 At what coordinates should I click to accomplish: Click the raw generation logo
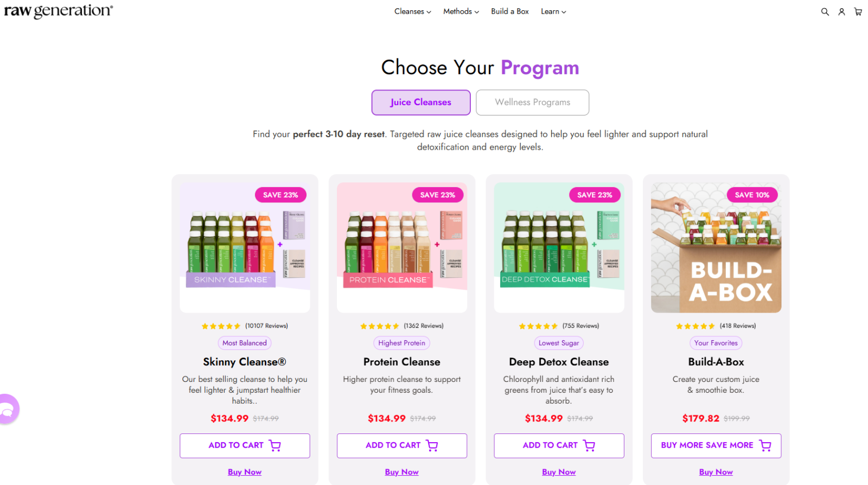pyautogui.click(x=59, y=10)
